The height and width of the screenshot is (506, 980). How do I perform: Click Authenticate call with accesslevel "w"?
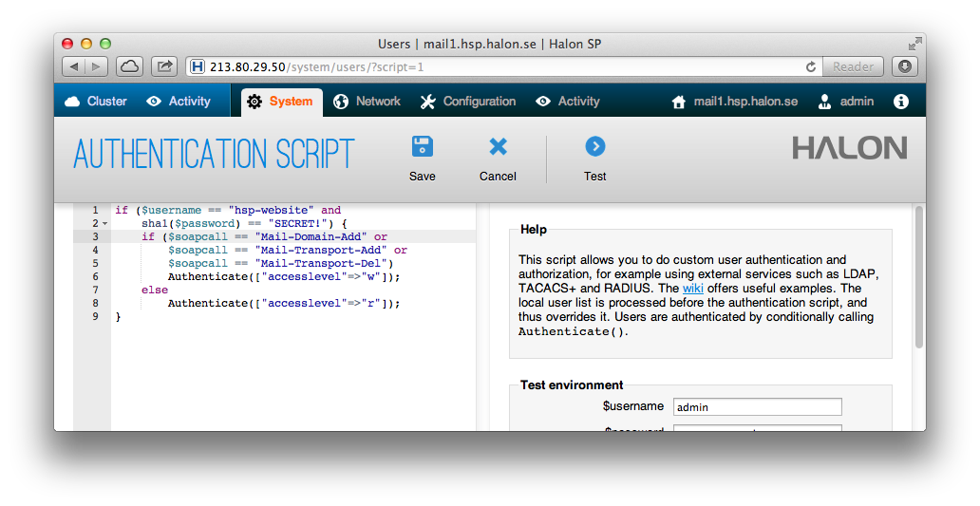click(284, 277)
